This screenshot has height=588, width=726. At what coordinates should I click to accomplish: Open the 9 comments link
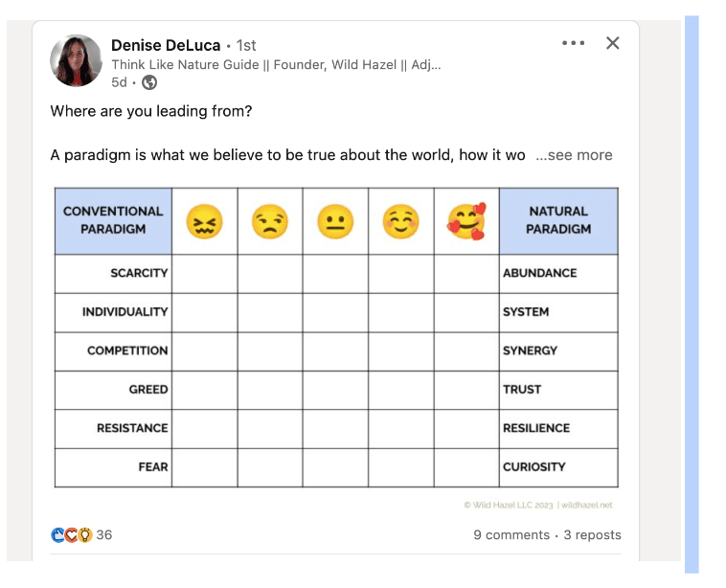tap(511, 534)
